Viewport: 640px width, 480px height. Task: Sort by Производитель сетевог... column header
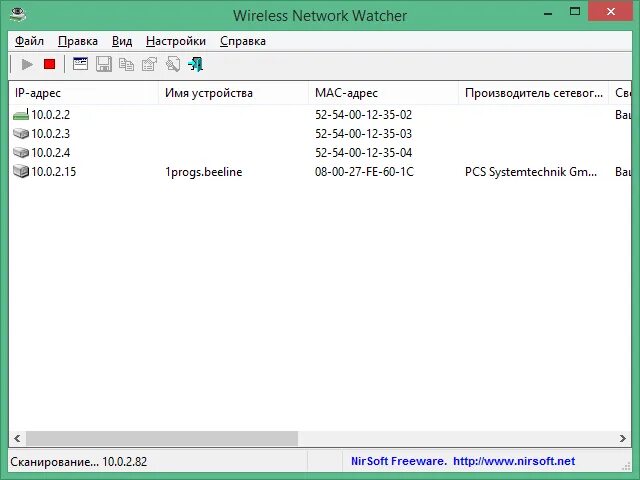(533, 93)
